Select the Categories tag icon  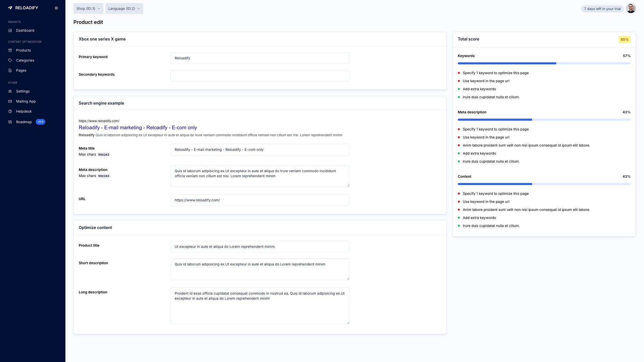[x=11, y=60]
